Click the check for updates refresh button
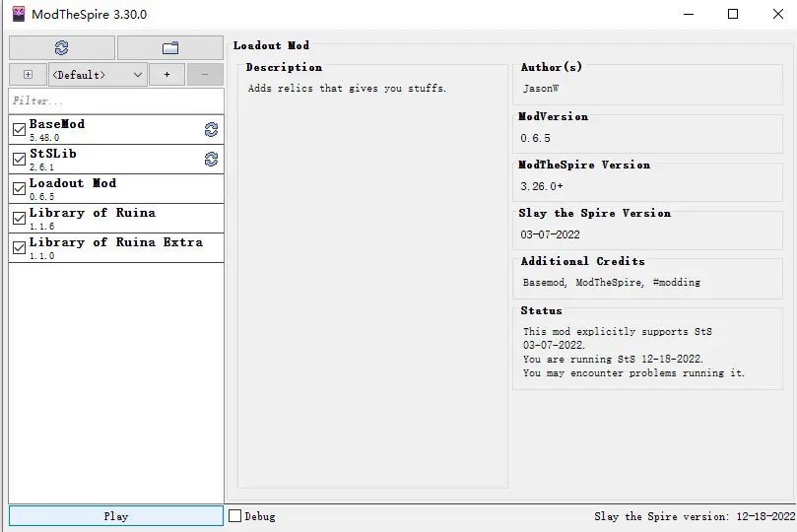 62,47
